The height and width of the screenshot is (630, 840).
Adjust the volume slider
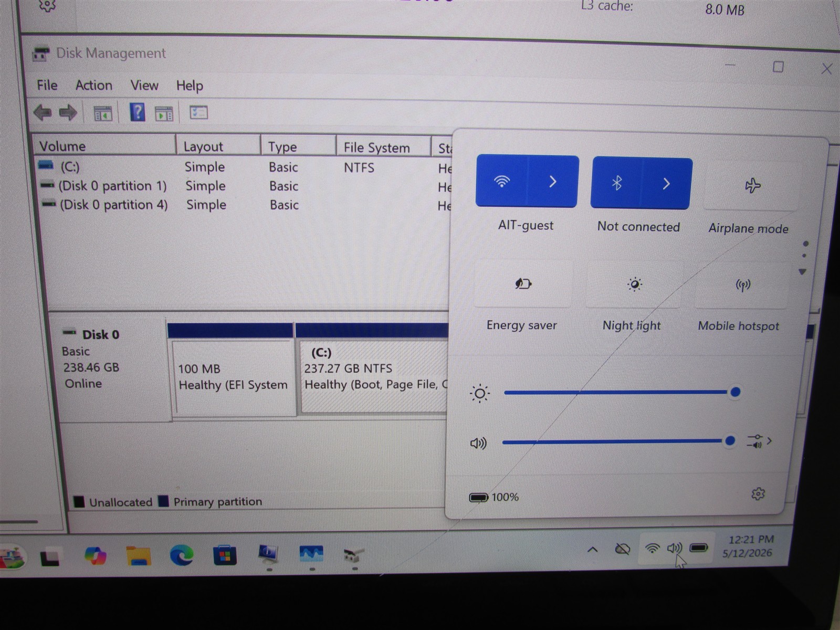618,442
